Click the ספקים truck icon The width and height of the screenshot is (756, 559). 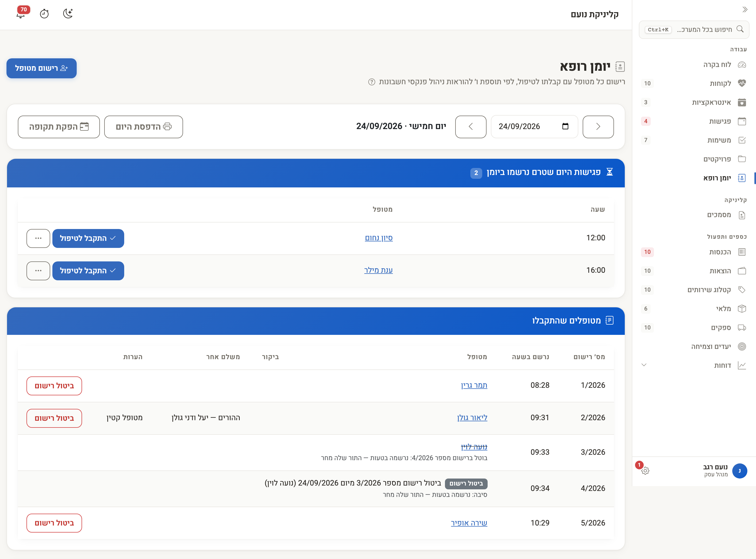coord(742,328)
